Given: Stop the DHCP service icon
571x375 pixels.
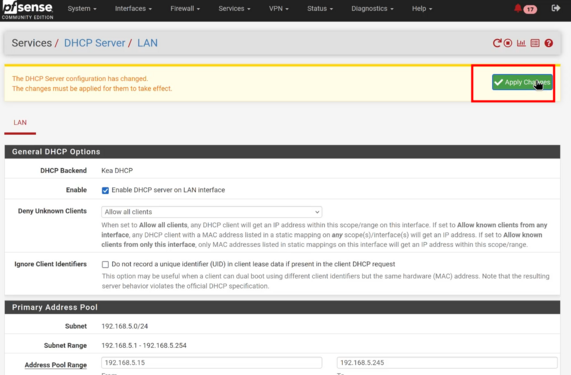Looking at the screenshot, I should pyautogui.click(x=508, y=43).
